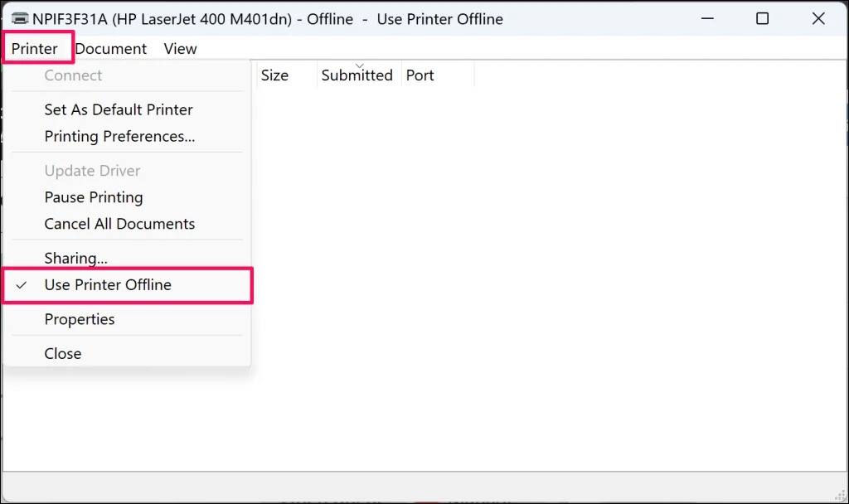Select the greyed-out Update Driver entry
The height and width of the screenshot is (504, 849).
[127, 171]
